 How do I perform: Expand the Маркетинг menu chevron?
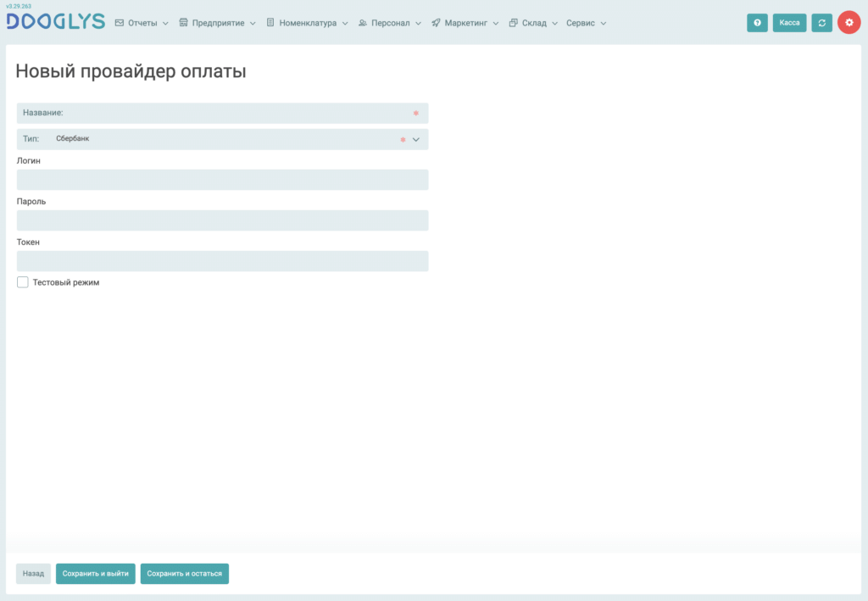point(496,23)
